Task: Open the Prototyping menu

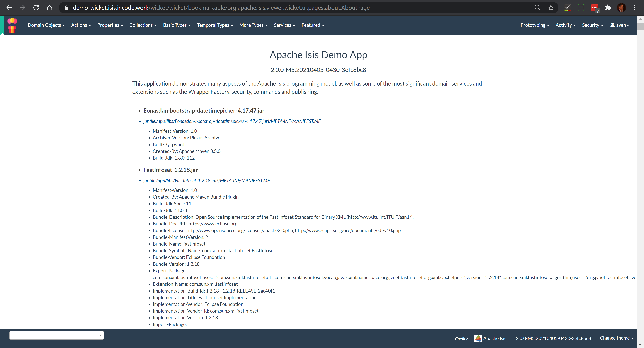Action: pos(534,25)
